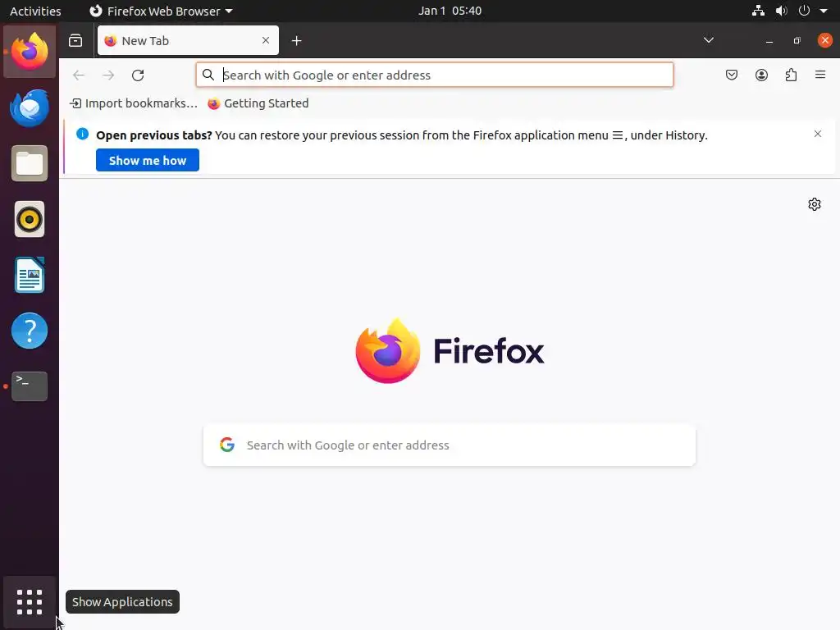Viewport: 840px width, 630px height.
Task: Open the Firefox application hamburger menu
Action: pos(820,75)
